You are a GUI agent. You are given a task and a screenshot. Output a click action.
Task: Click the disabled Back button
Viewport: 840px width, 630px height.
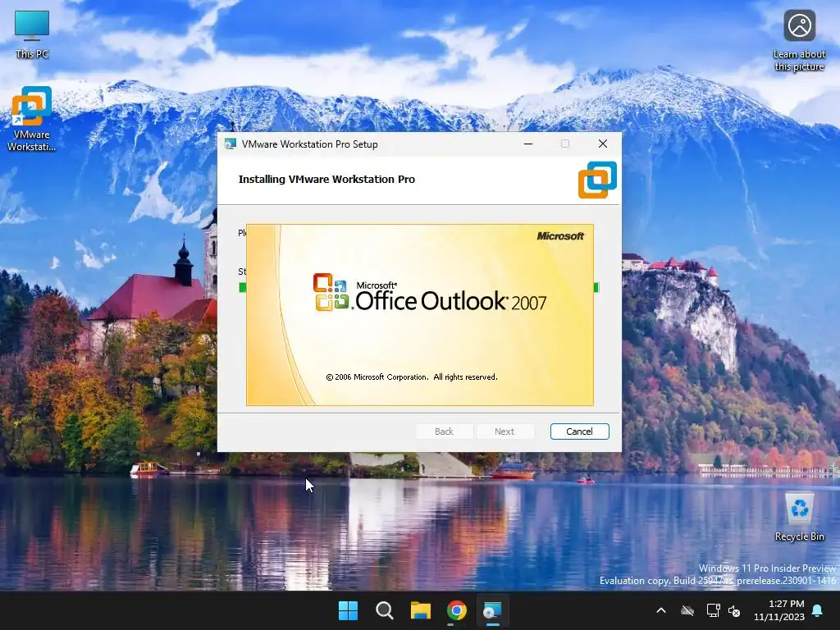[x=444, y=431]
